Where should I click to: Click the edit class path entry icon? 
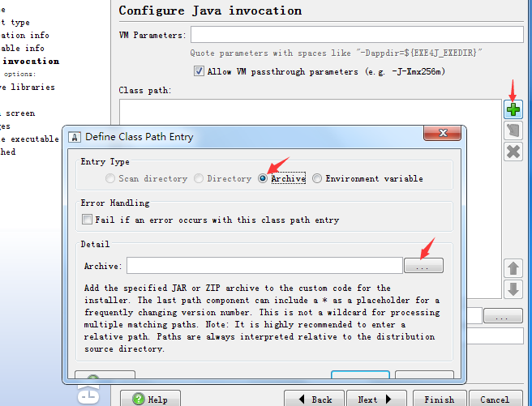tap(513, 130)
